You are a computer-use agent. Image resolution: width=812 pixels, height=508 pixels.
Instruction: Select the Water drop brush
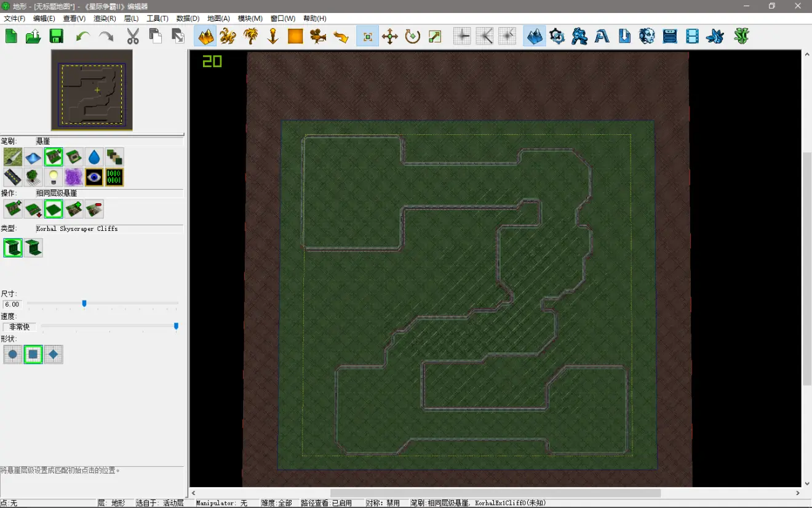94,157
